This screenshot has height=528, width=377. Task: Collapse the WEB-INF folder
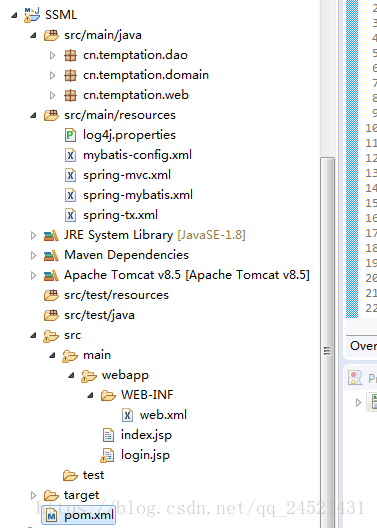[x=90, y=395]
